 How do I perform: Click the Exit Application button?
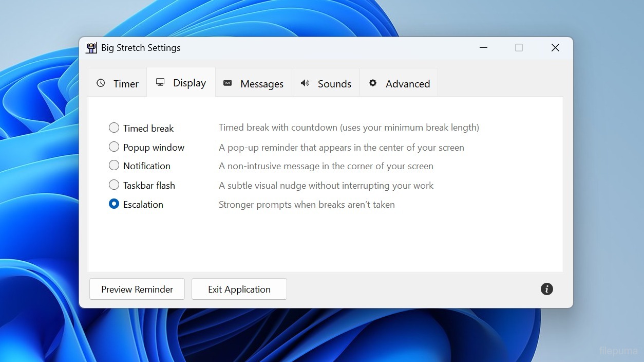239,289
